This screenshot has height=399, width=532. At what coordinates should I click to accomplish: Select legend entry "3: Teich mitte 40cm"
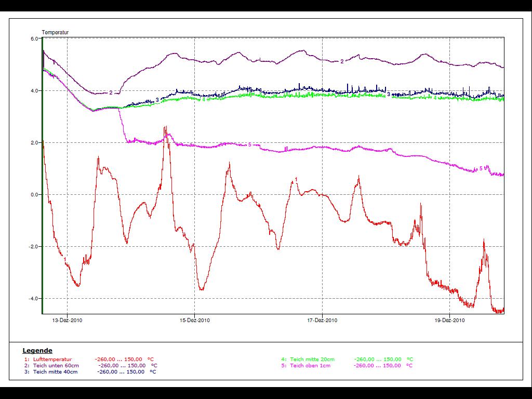click(x=51, y=371)
